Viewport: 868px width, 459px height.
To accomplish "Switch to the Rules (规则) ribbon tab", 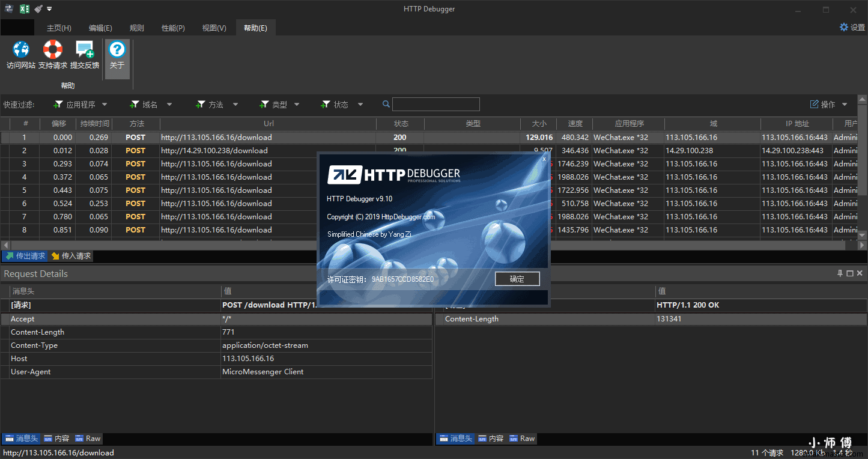I will [137, 28].
